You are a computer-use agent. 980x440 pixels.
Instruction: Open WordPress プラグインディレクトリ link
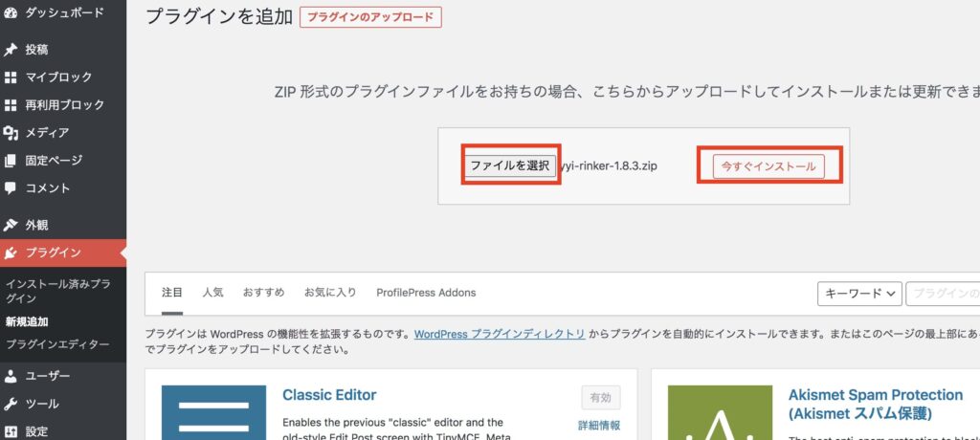[x=500, y=335]
